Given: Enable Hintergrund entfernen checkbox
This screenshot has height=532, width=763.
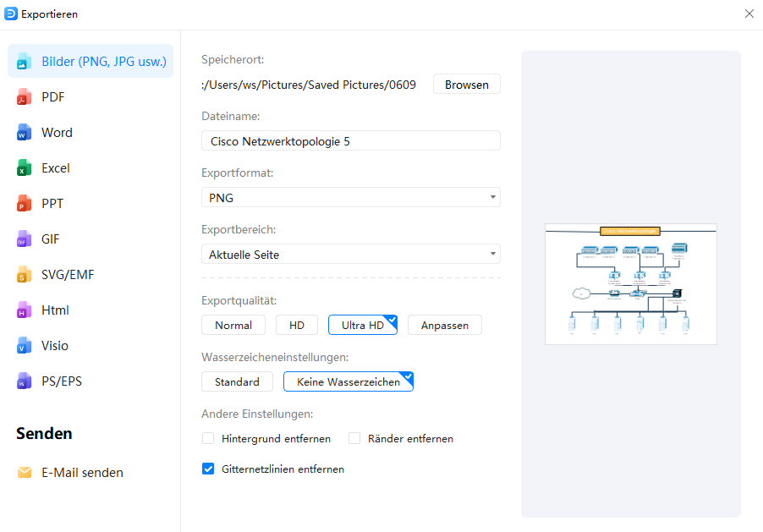Looking at the screenshot, I should [208, 439].
